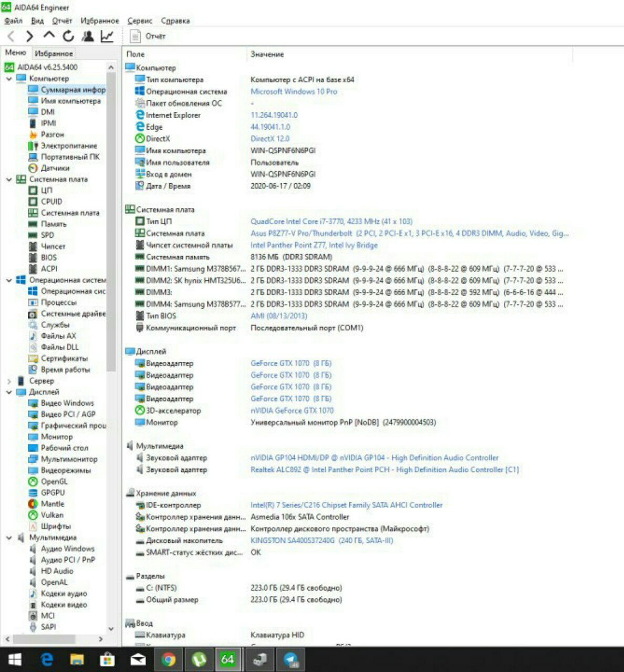Open the BIOS tree item
Screen dimensions: 624x672
43,258
